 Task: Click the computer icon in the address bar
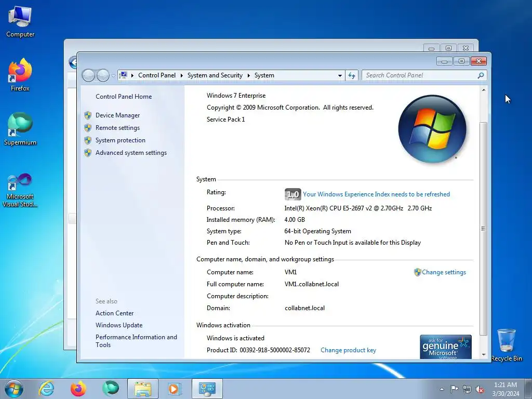pos(124,75)
